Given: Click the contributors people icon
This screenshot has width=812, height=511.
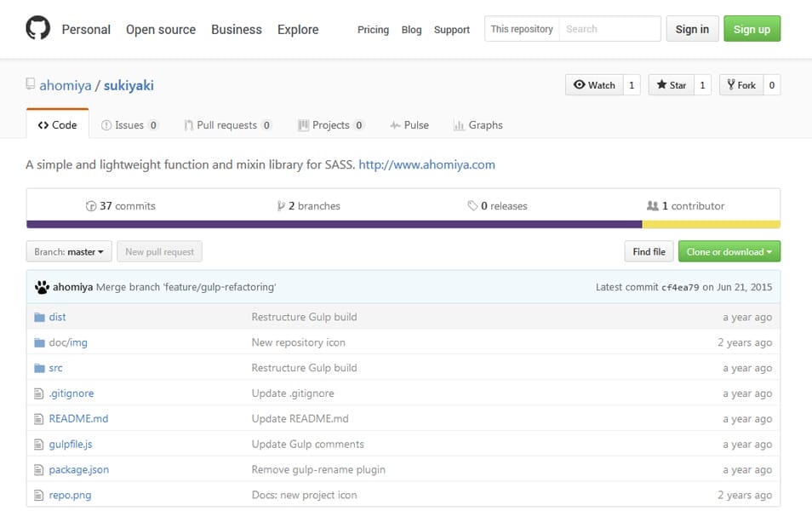Looking at the screenshot, I should point(653,206).
